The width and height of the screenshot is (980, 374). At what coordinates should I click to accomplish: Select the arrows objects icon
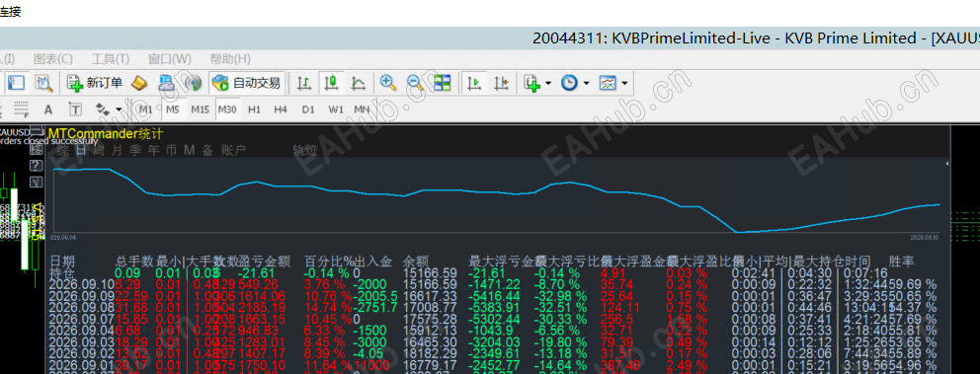[102, 110]
